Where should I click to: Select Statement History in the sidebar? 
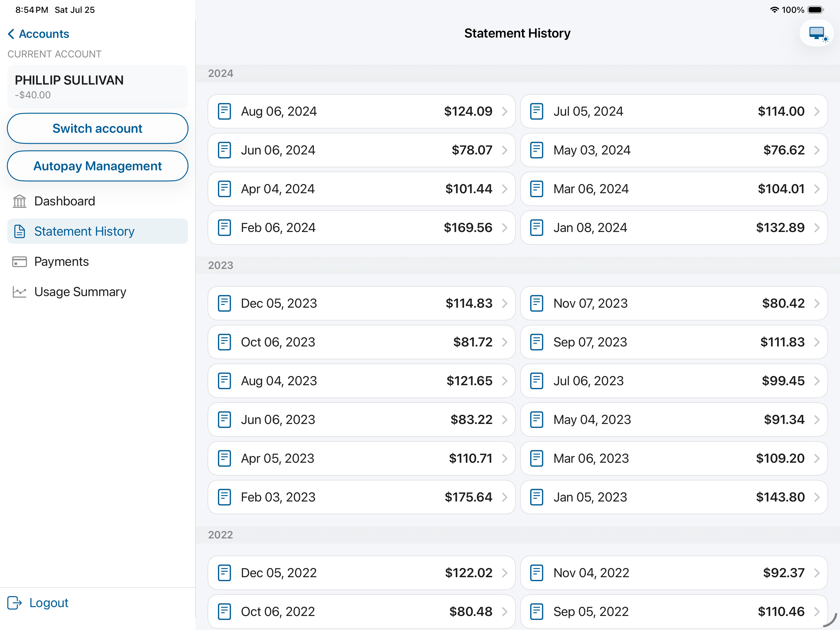[x=98, y=231]
